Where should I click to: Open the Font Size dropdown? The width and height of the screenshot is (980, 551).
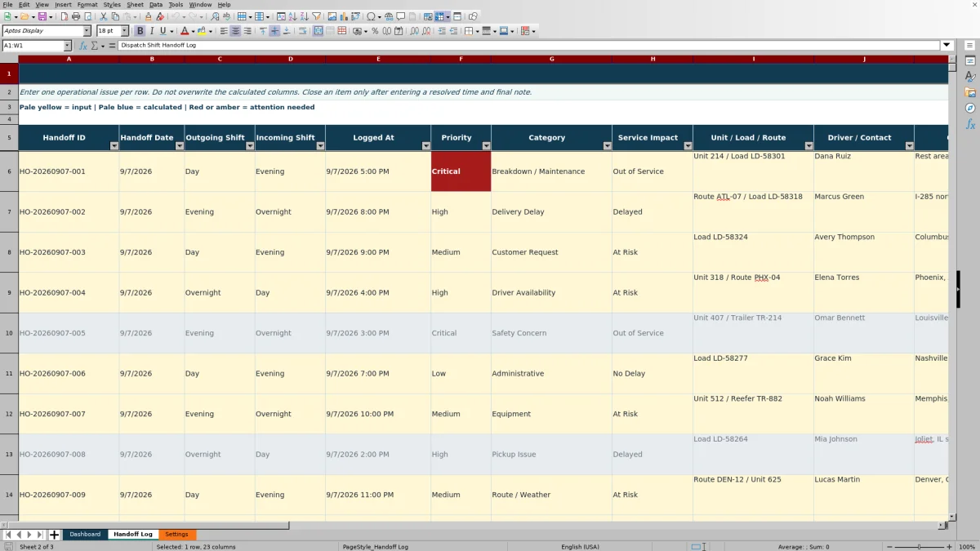pos(125,31)
